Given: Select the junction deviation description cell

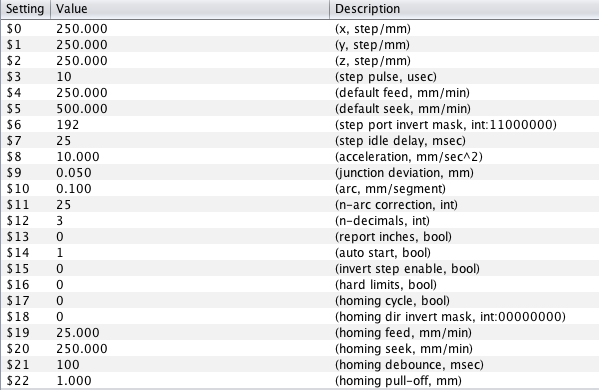Looking at the screenshot, I should point(464,173).
